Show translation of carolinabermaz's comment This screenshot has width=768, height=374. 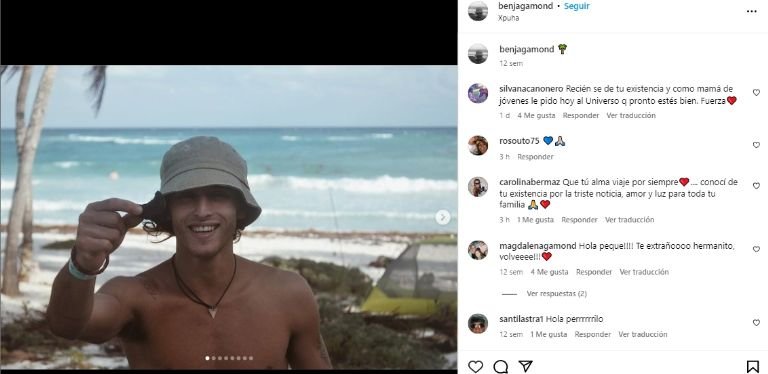629,220
